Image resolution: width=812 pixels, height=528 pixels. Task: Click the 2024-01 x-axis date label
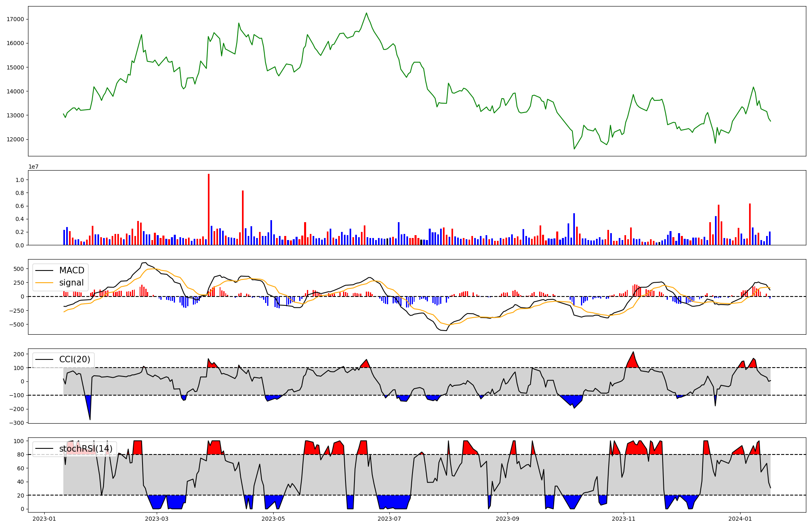(x=740, y=519)
